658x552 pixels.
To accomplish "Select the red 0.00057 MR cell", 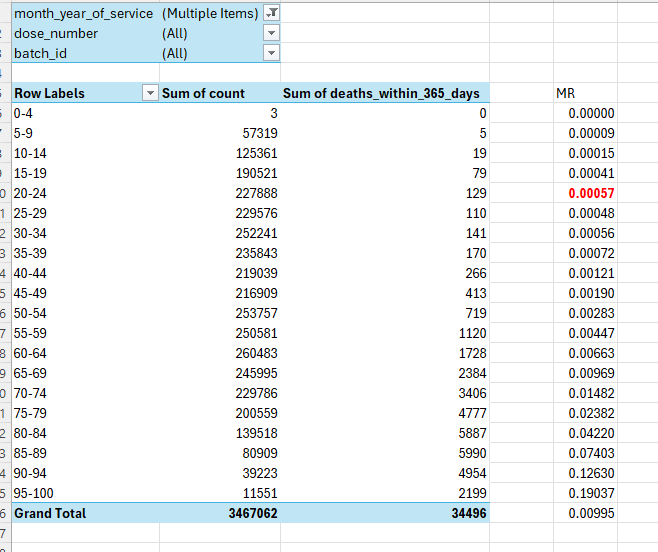I will pos(585,193).
